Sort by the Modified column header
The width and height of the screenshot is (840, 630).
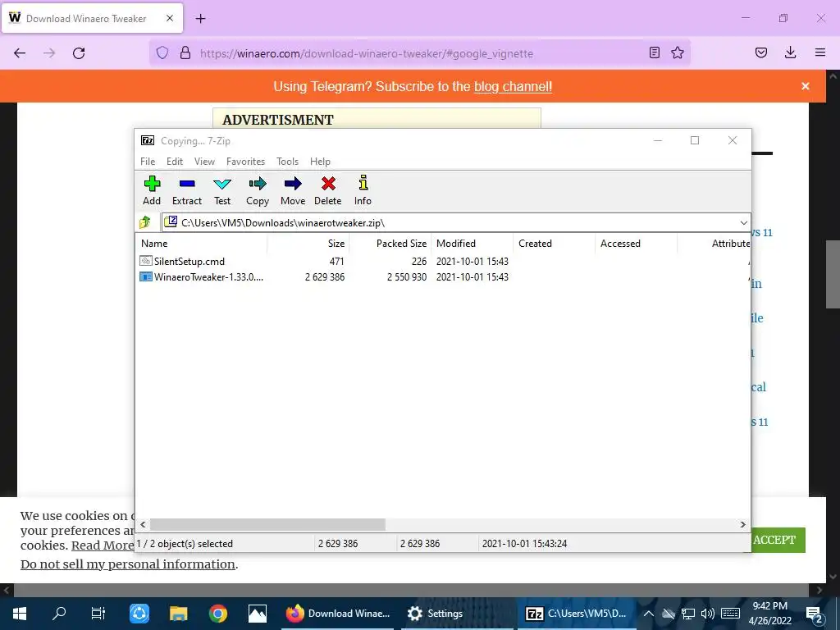point(472,243)
